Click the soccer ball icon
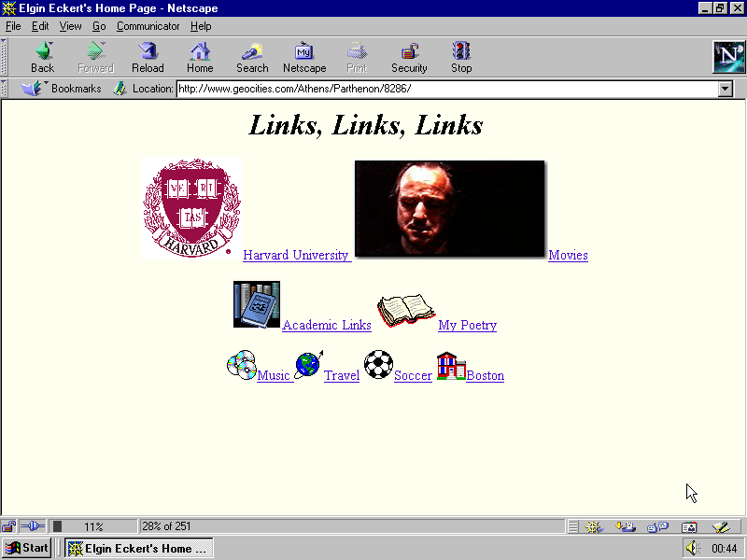Image resolution: width=747 pixels, height=560 pixels. (378, 365)
